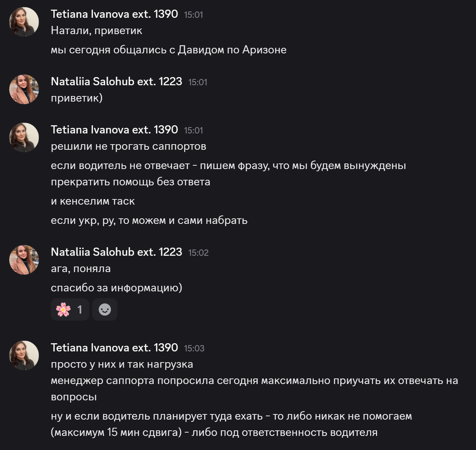This screenshot has height=450, width=476.
Task: Select the message "и кенселим таск"
Action: click(93, 201)
